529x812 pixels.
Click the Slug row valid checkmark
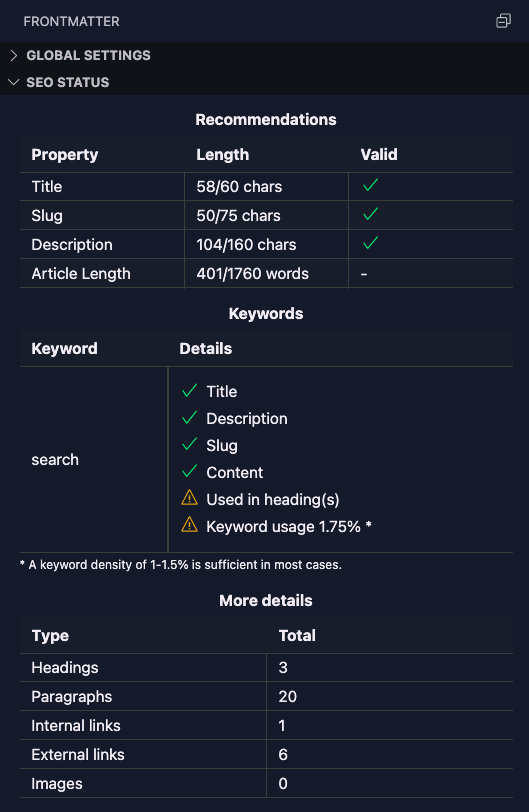click(x=371, y=214)
